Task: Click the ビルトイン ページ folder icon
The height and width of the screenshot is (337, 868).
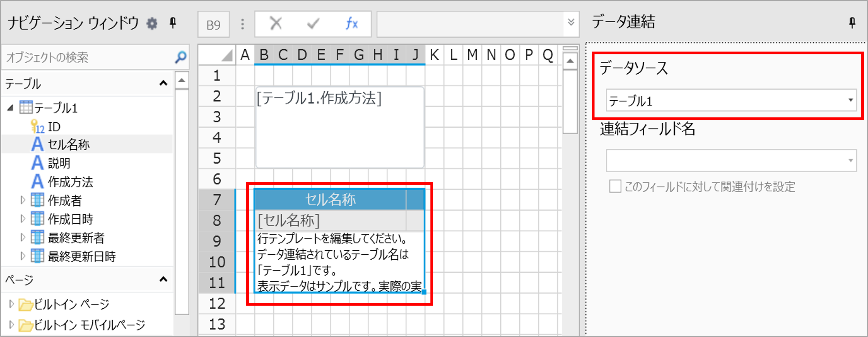Action: [26, 305]
